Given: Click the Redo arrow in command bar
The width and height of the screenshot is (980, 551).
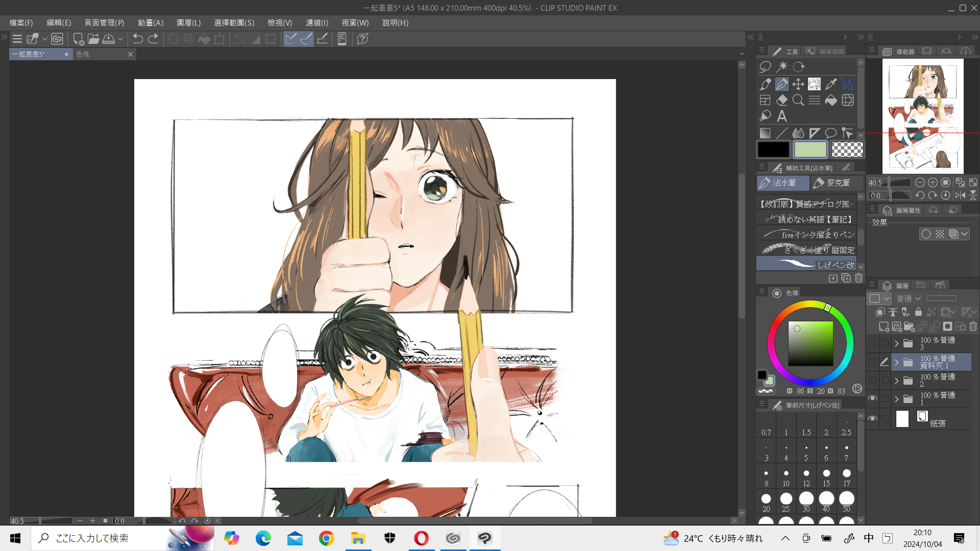Looking at the screenshot, I should [153, 39].
